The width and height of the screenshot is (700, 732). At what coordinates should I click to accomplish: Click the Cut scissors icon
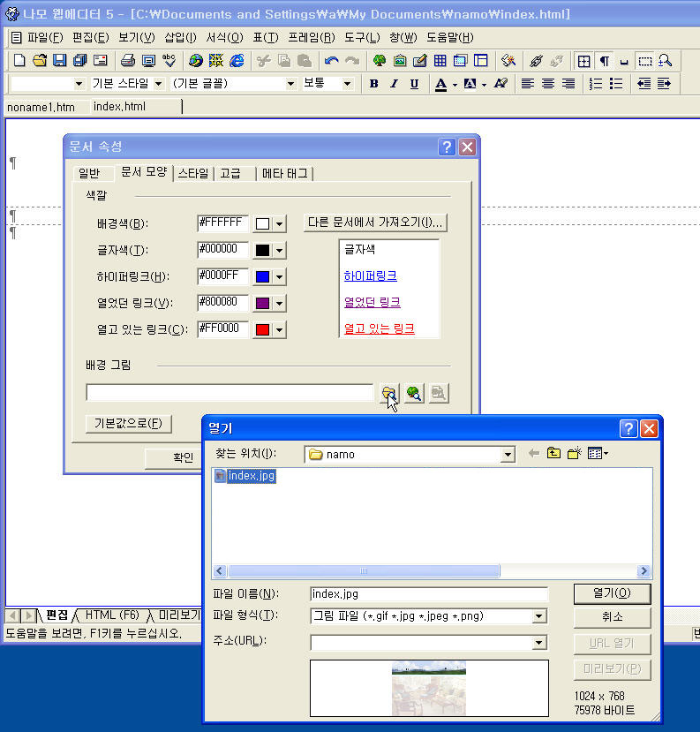pyautogui.click(x=264, y=61)
